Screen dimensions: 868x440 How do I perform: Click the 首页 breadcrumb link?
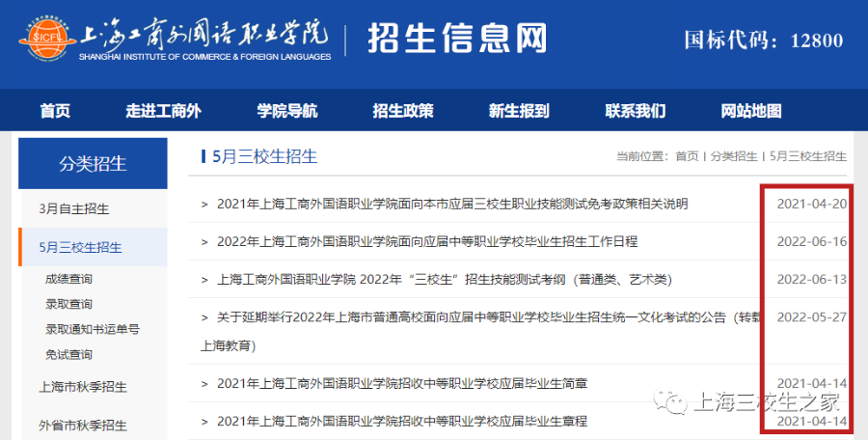coord(687,156)
